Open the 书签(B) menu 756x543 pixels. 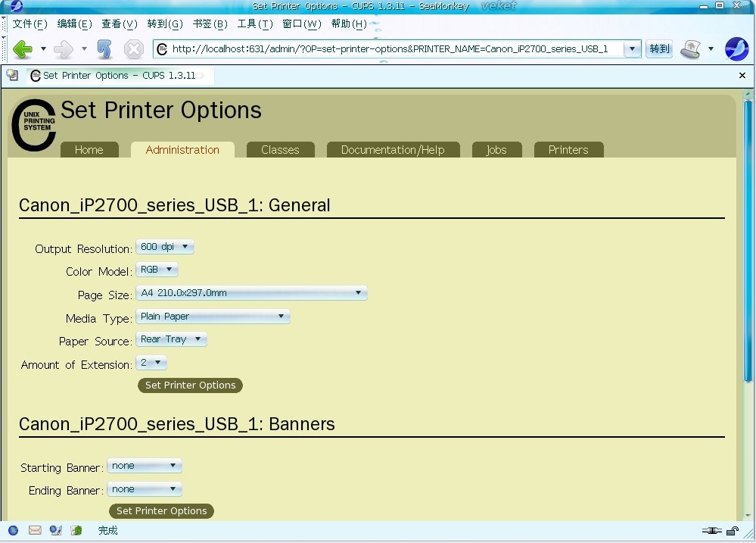pyautogui.click(x=210, y=23)
